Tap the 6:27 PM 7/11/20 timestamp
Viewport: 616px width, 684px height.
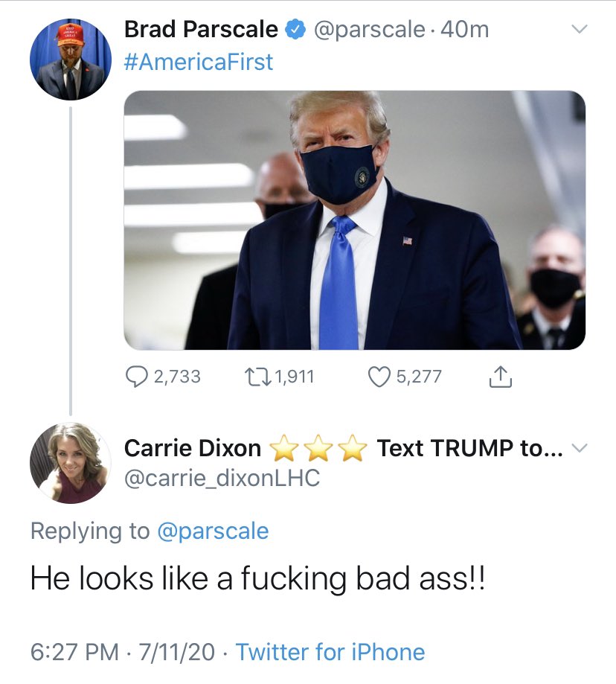click(123, 652)
